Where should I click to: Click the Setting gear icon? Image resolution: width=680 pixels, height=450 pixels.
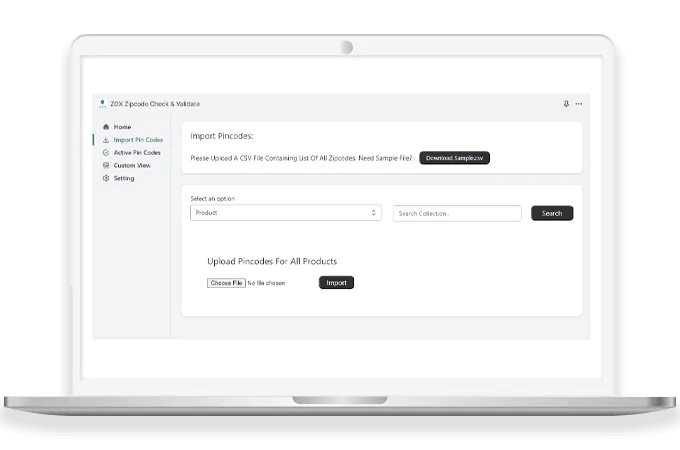coord(106,178)
